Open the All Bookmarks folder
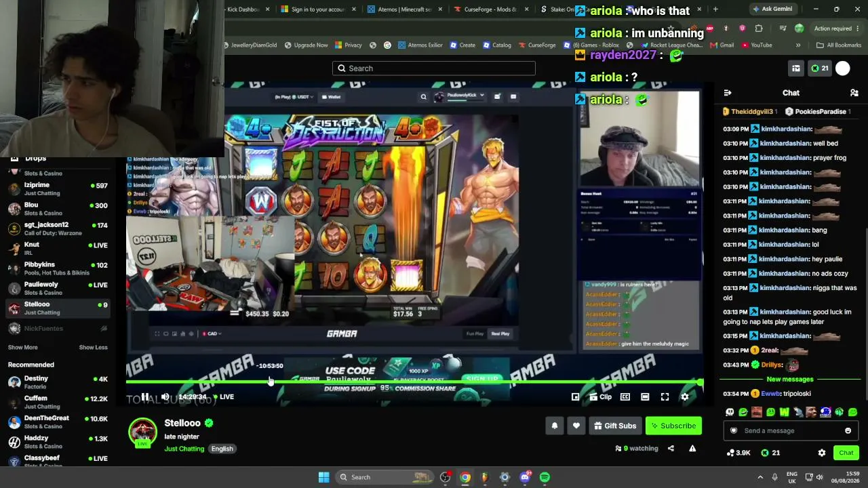The image size is (868, 488). point(839,45)
